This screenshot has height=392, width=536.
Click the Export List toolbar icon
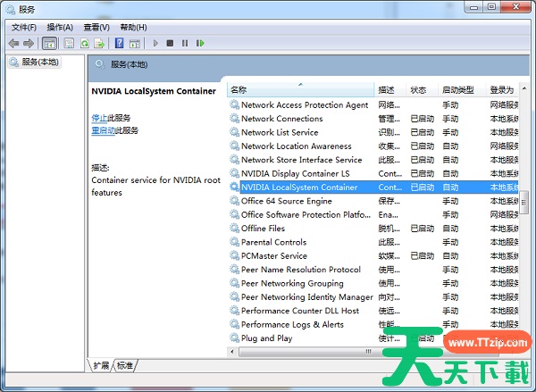pyautogui.click(x=100, y=43)
